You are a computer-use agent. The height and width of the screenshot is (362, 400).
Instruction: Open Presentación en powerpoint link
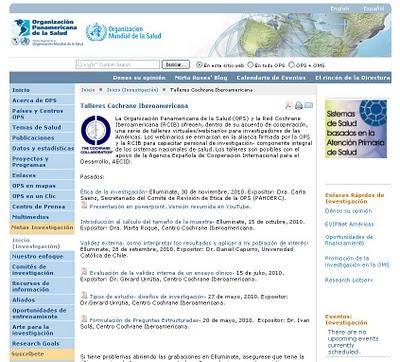128,207
